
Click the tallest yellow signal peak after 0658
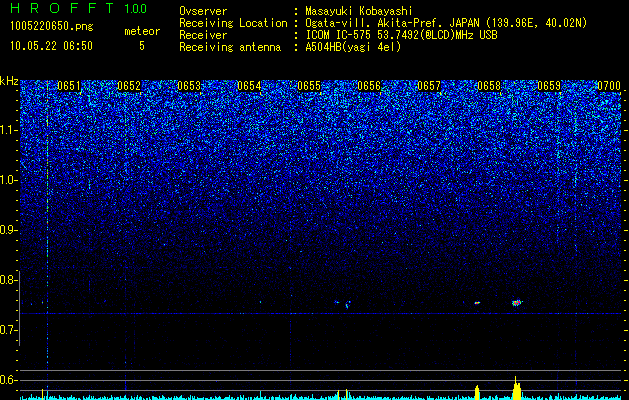pyautogui.click(x=517, y=388)
